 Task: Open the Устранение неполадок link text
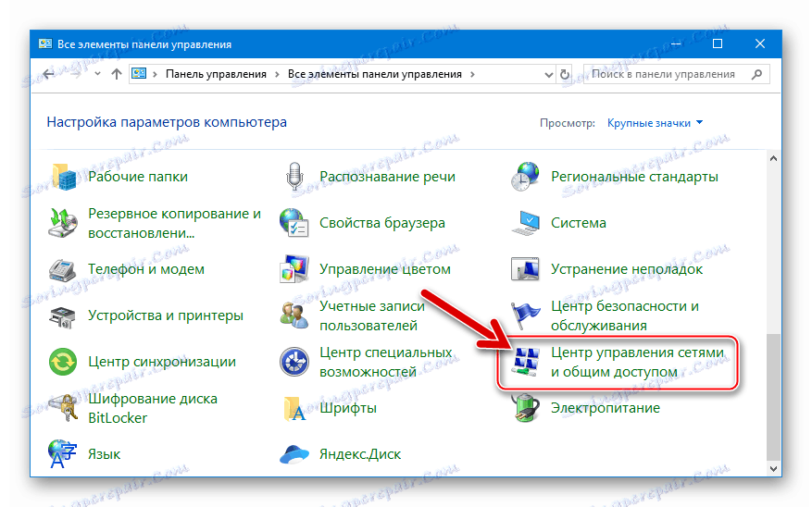(627, 269)
